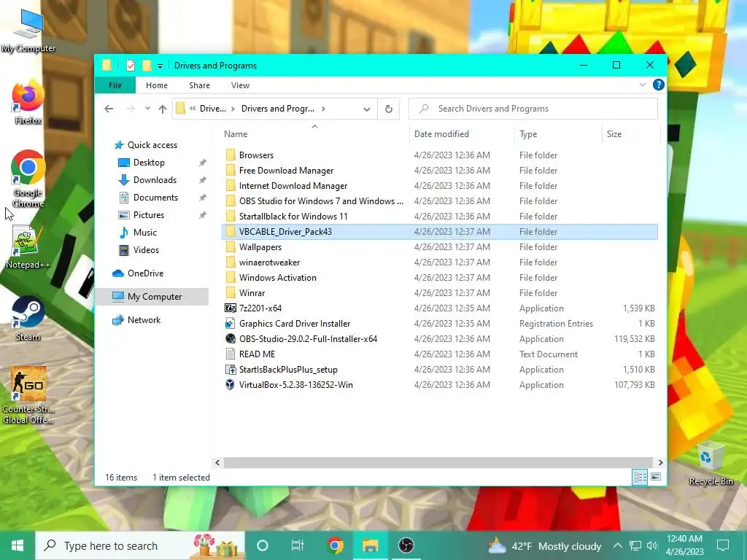Click the horizontal scrollbar left arrow
The image size is (747, 560).
point(217,462)
